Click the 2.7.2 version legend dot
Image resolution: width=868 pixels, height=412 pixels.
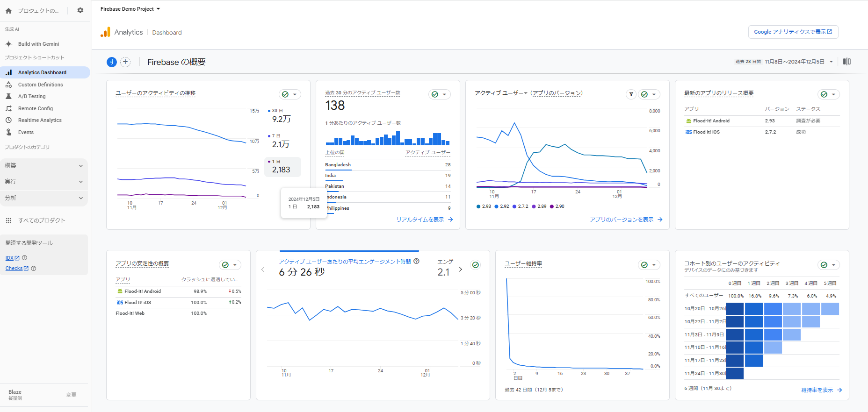point(514,206)
